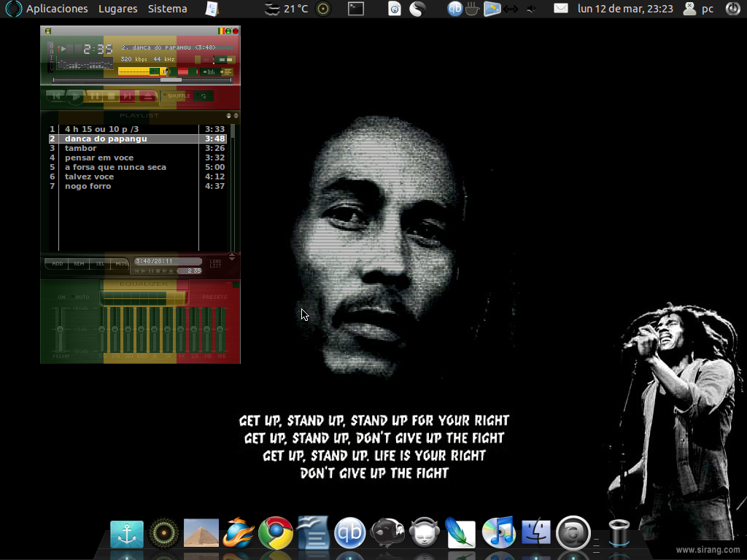
Task: Adjust the red balance slider
Action: click(183, 72)
